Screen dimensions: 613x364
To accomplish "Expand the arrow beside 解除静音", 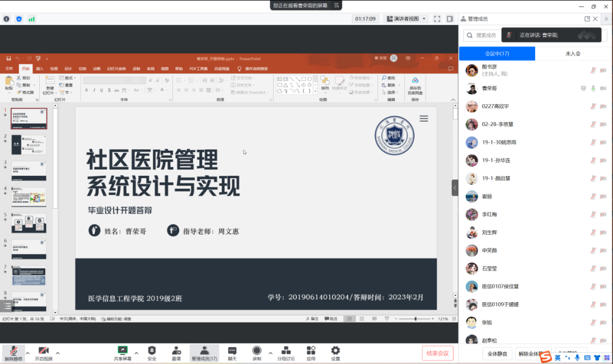I will (27, 353).
